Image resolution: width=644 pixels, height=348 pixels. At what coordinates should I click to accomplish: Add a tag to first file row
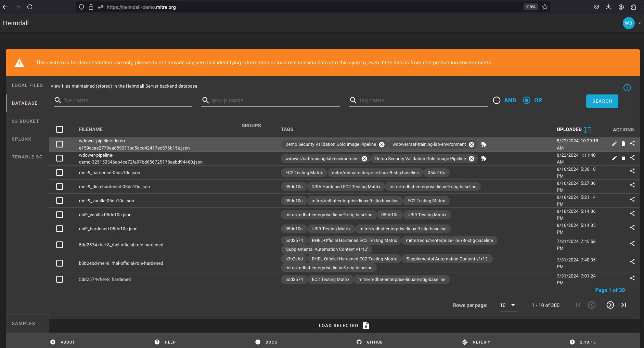484,144
